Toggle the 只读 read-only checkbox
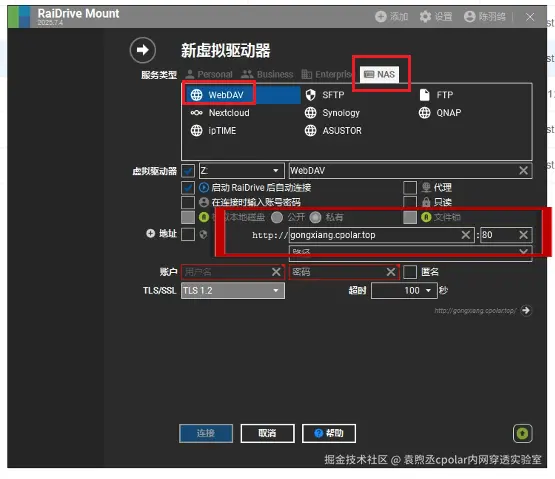This screenshot has width=555, height=479. click(x=410, y=202)
